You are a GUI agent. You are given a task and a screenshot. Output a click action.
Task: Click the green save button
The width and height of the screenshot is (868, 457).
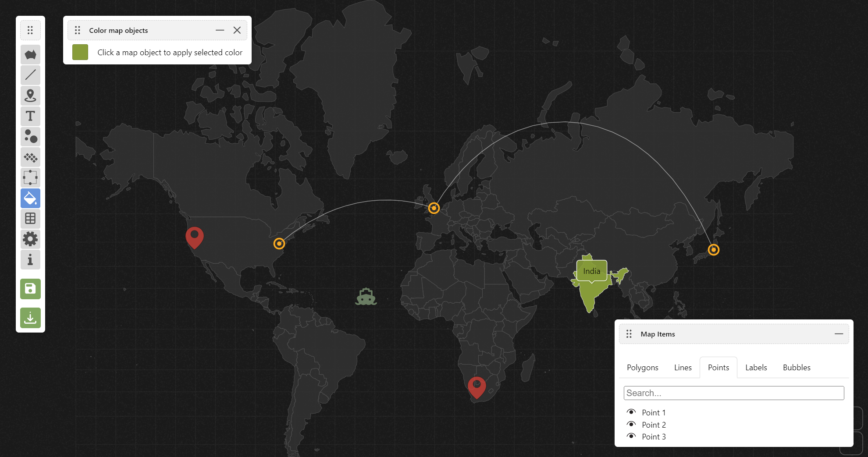[30, 289]
